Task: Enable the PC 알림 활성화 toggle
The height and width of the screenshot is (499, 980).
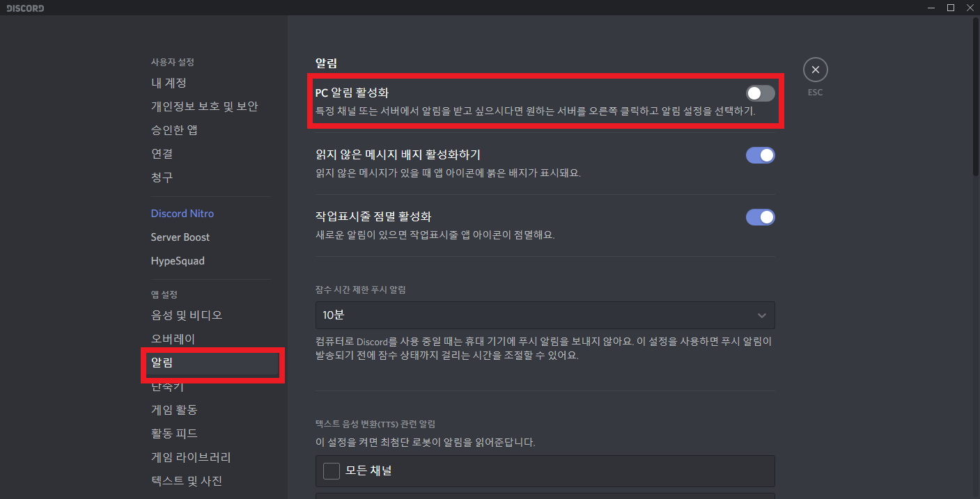Action: [760, 93]
